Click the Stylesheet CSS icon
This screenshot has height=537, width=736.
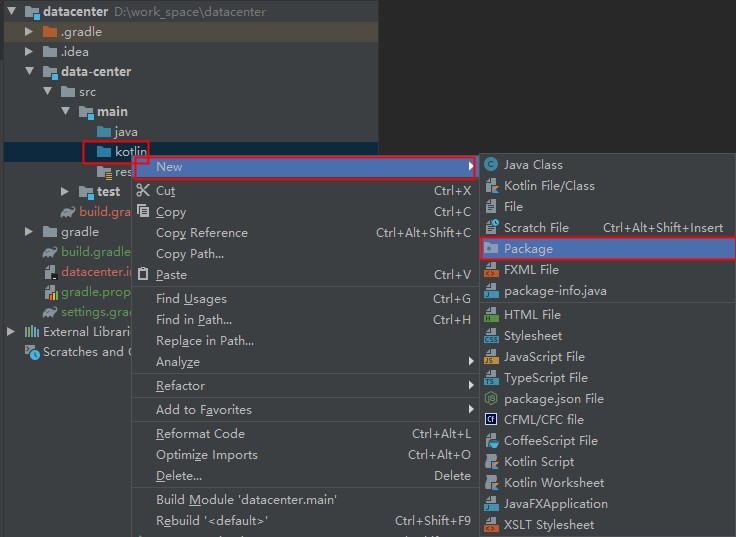tap(491, 336)
